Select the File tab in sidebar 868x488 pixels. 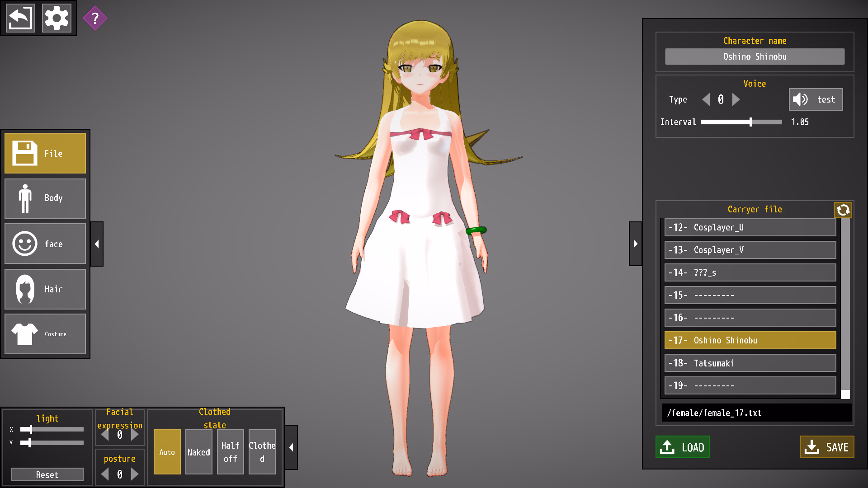click(x=45, y=153)
